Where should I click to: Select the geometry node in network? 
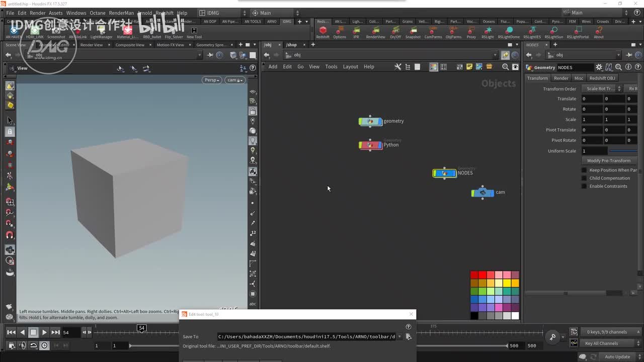point(370,121)
